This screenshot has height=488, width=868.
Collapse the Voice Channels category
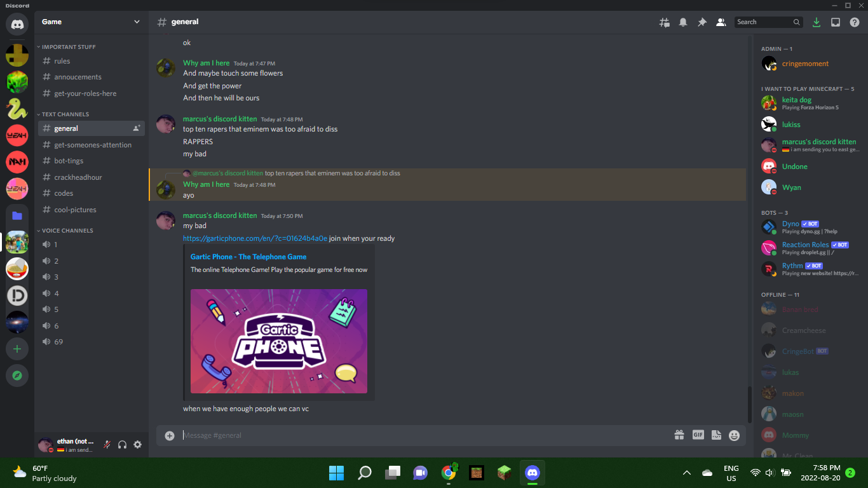coord(67,231)
